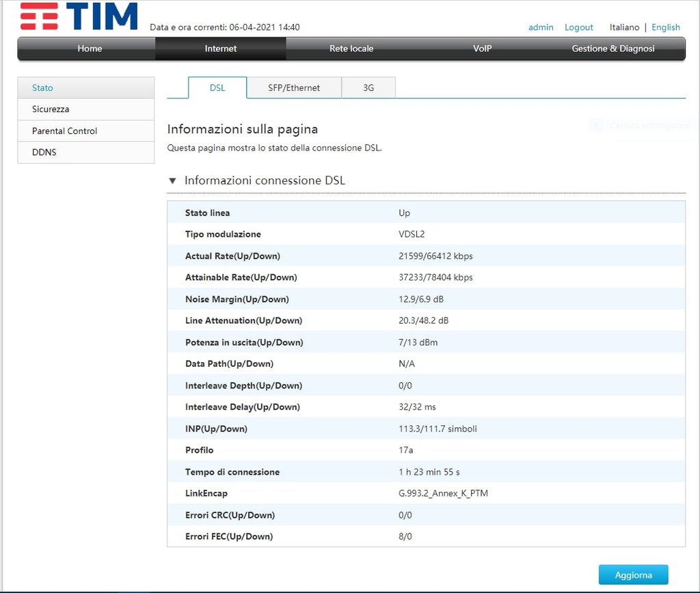700x593 pixels.
Task: Click the value 113.3/111.7 simboli
Action: pos(437,429)
